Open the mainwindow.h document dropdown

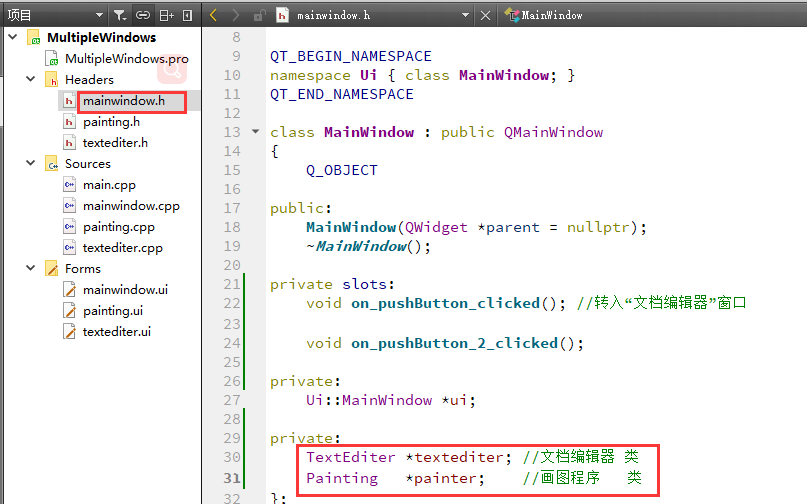(465, 15)
